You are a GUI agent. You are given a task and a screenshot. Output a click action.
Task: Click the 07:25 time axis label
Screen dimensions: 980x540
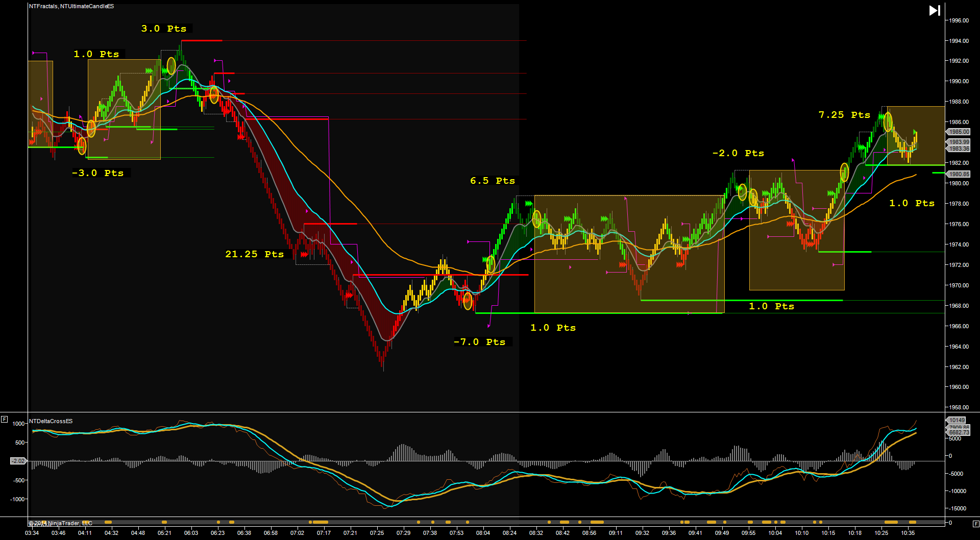point(377,533)
